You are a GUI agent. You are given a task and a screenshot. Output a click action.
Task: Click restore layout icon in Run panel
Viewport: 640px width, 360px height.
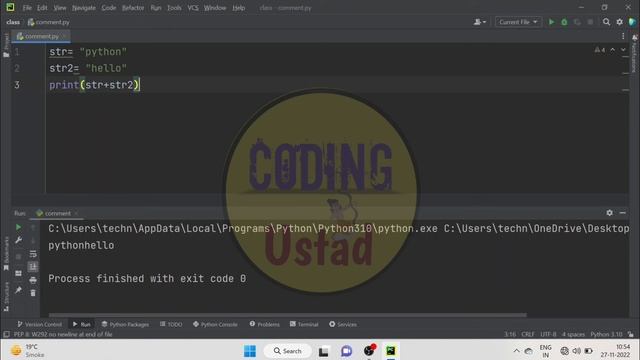coord(18,273)
